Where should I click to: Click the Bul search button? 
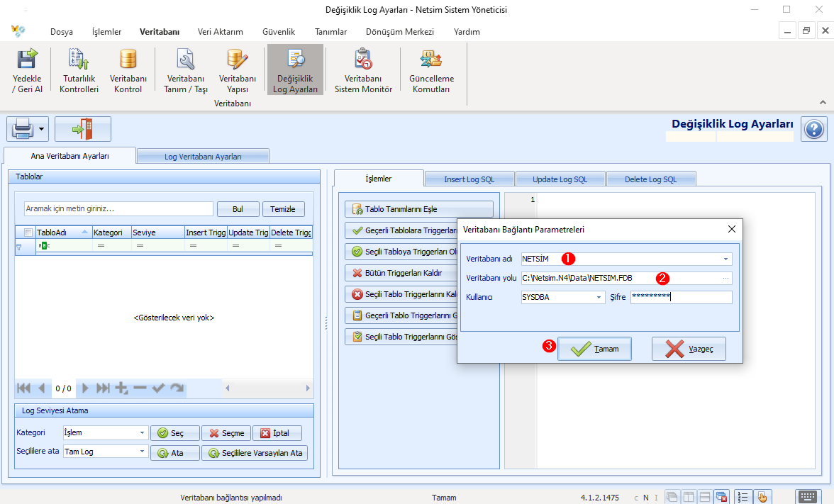pos(238,209)
